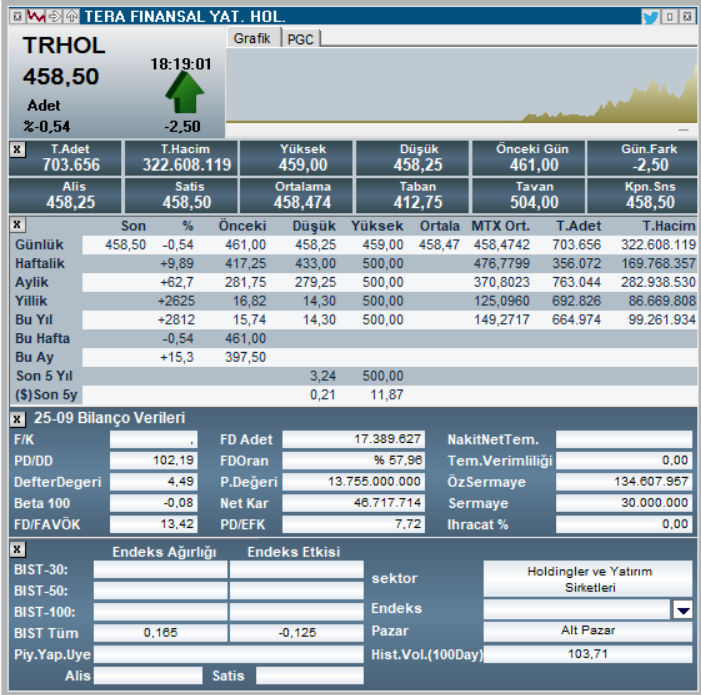
Task: Click the DefterDegeri 4,49 field
Action: (153, 481)
